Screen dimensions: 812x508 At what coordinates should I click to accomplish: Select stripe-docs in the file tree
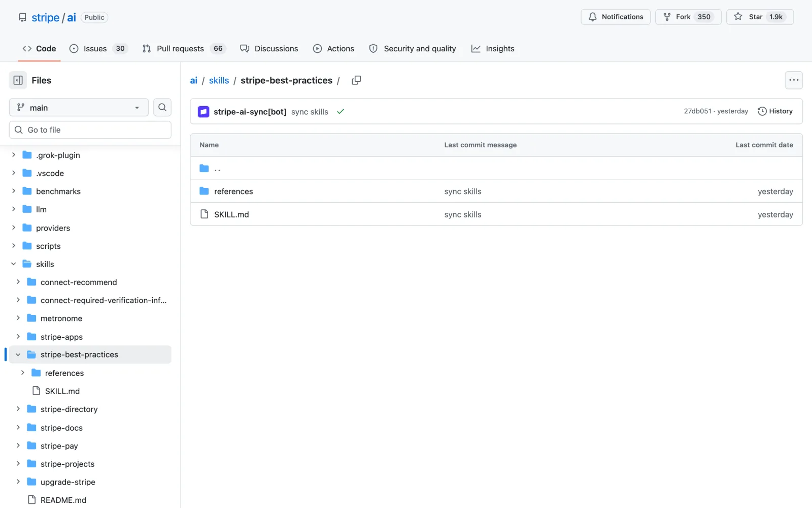61,428
